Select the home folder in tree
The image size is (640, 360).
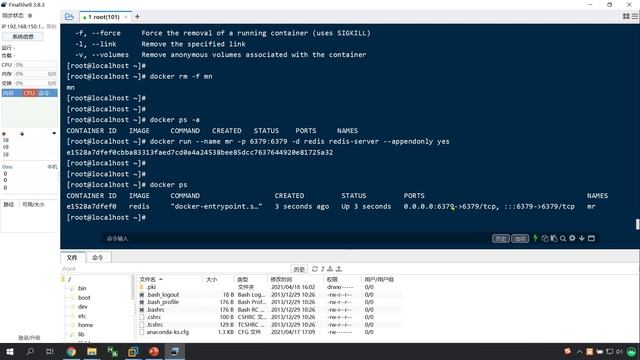tap(85, 325)
